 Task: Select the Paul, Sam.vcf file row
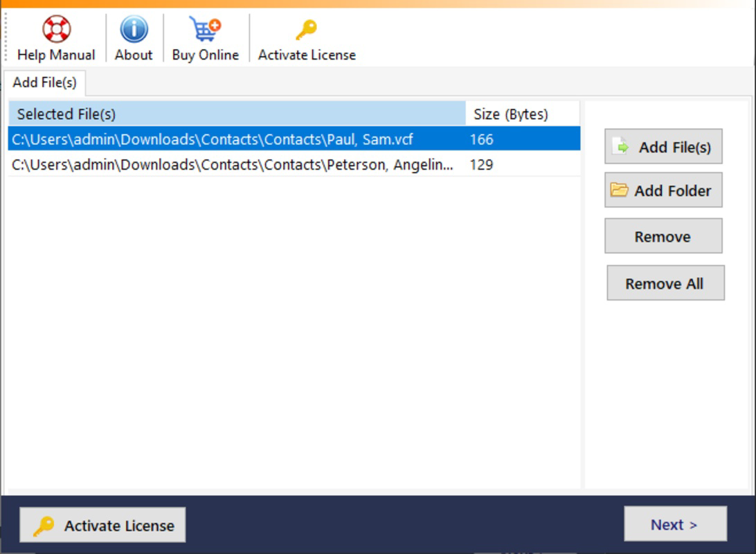294,139
